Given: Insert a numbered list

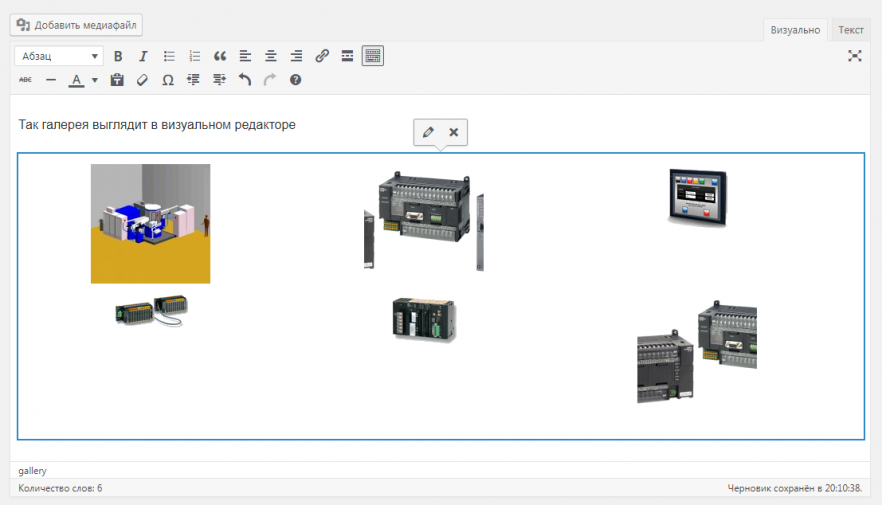Looking at the screenshot, I should [x=195, y=56].
